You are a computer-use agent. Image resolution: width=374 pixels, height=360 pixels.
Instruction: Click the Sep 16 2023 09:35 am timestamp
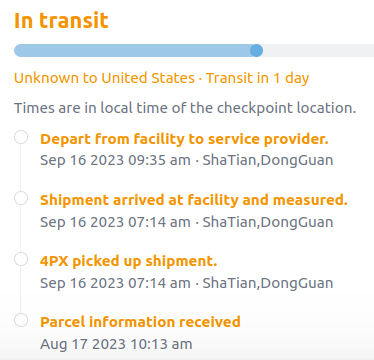click(x=115, y=160)
